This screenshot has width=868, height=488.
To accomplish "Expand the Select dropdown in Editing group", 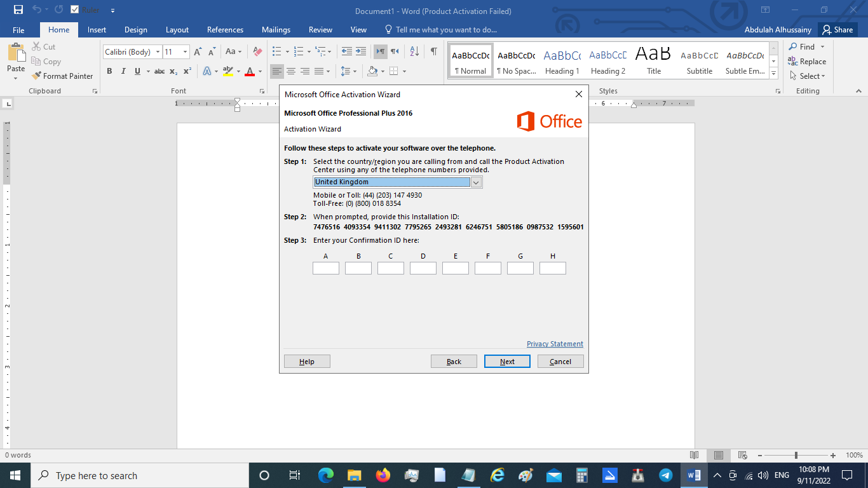I will pos(807,76).
